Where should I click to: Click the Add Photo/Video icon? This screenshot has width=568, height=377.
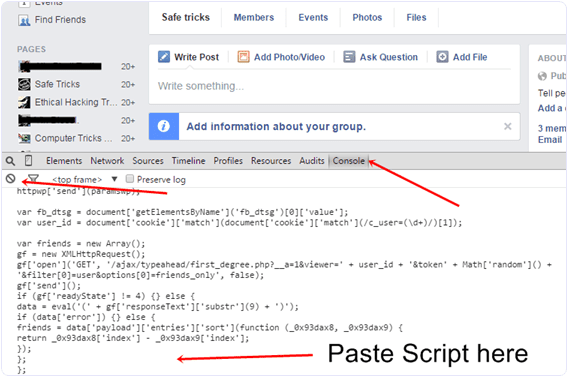[243, 57]
